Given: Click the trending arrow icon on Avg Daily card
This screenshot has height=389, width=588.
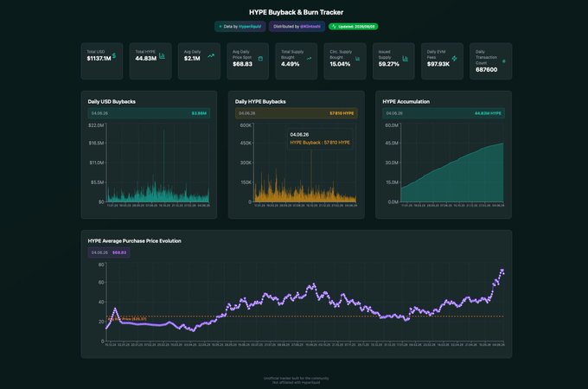Looking at the screenshot, I should 211,56.
